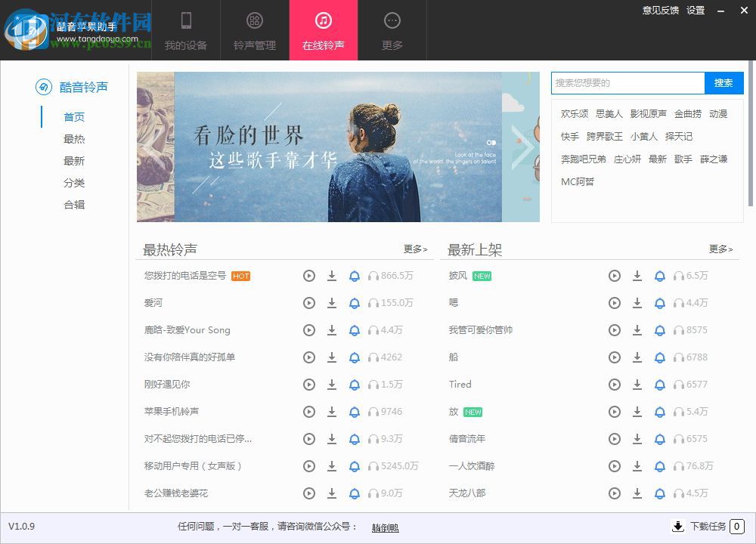Open download tasks via the status bar icon
Image resolution: width=756 pixels, height=544 pixels.
pyautogui.click(x=678, y=526)
